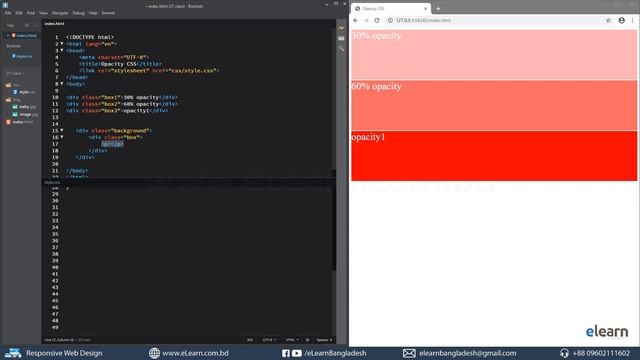The width and height of the screenshot is (640, 360).
Task: Open the HTML language dropdown in status bar
Action: 292,340
